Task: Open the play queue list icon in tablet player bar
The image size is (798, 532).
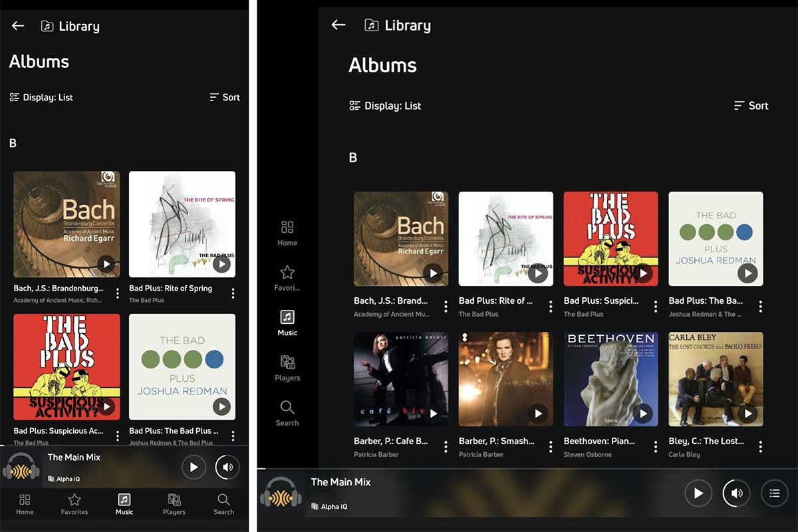Action: click(774, 493)
